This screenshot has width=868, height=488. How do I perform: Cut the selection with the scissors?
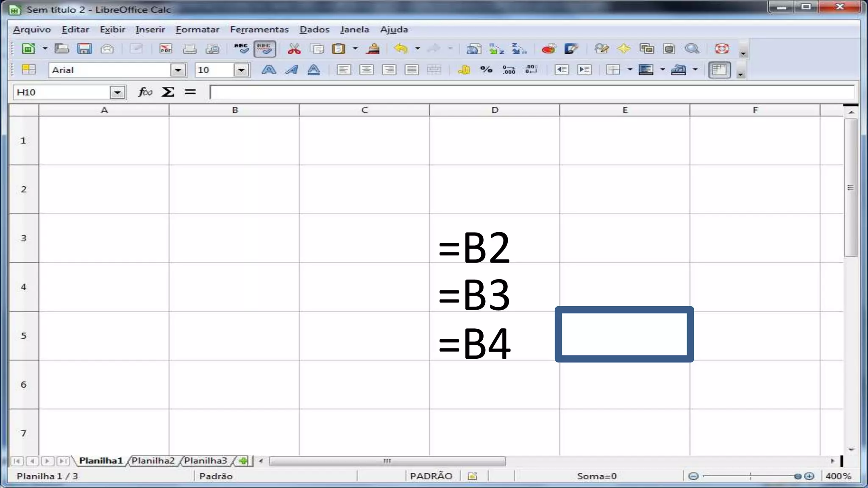(x=294, y=49)
